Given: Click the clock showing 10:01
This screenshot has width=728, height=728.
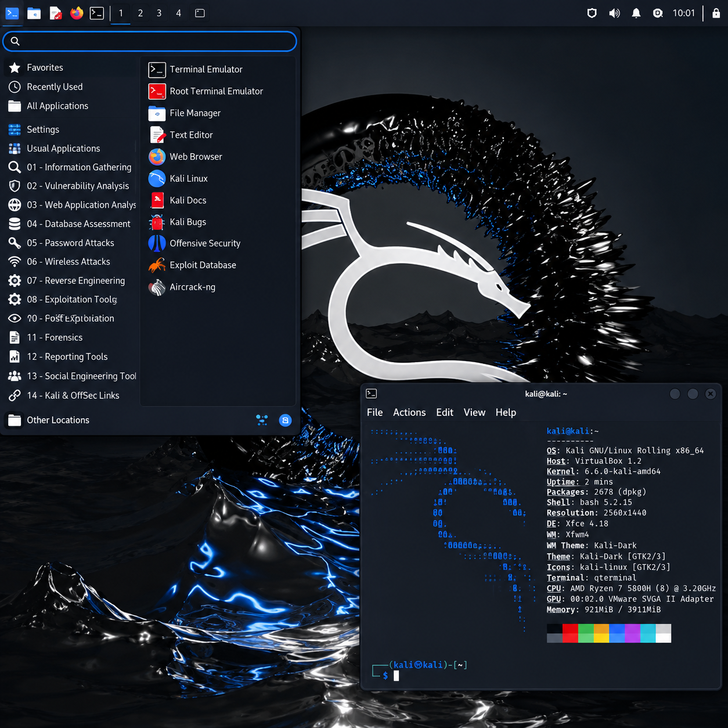Looking at the screenshot, I should point(684,13).
